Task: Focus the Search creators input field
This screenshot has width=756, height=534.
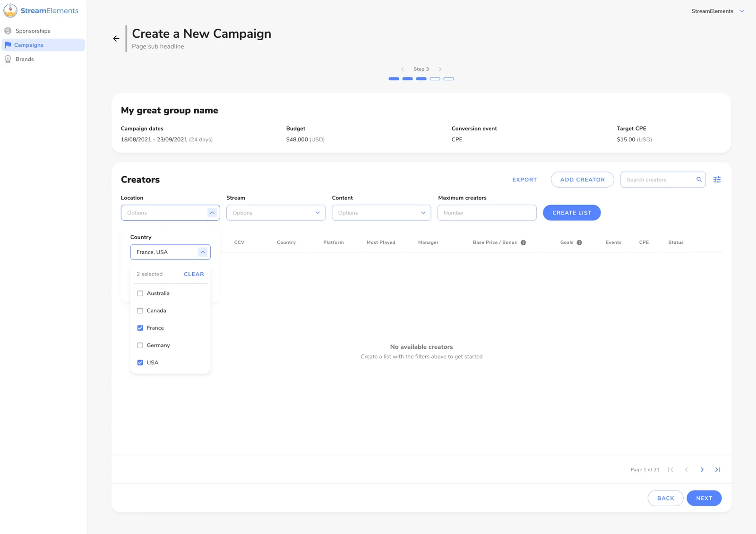Action: 663,180
